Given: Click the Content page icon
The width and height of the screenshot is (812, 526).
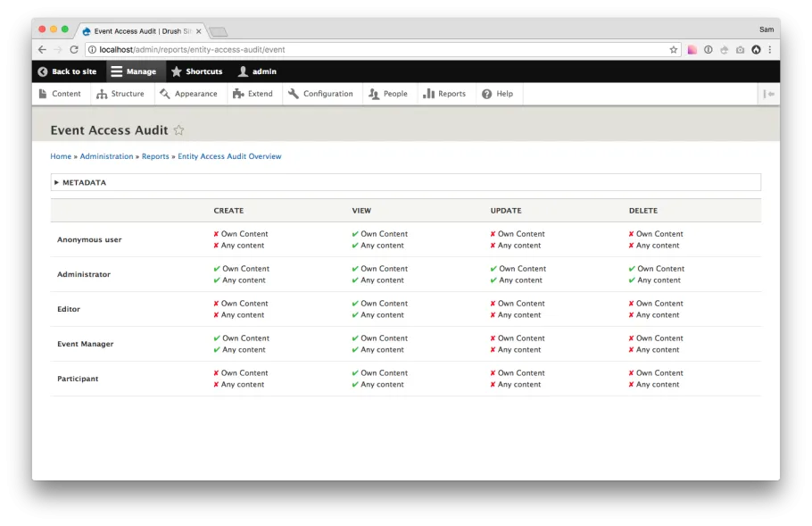Looking at the screenshot, I should pos(44,93).
